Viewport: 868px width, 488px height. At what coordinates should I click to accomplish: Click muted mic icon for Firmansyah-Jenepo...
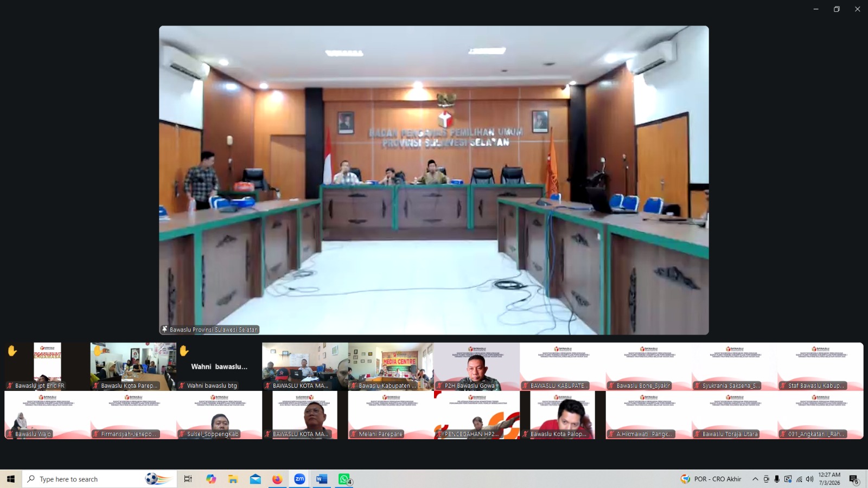[x=95, y=434]
